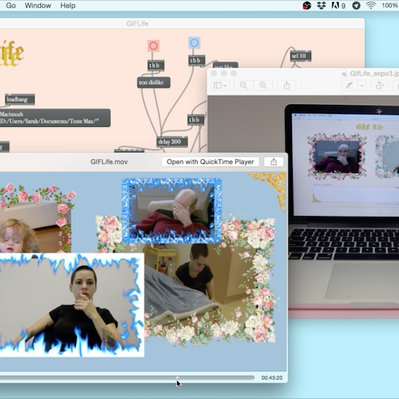
Task: Open the share icon in Preview toolbar
Action: [287, 86]
